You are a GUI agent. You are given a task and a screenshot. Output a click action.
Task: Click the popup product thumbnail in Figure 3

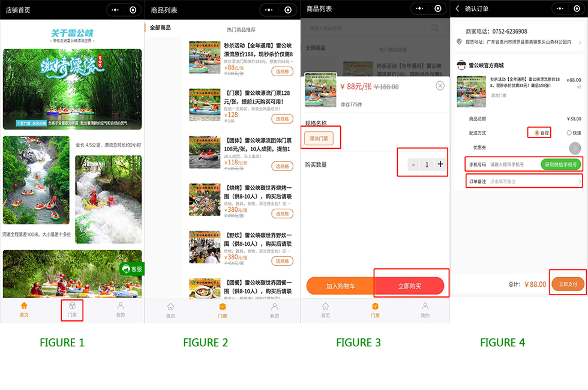pos(320,90)
